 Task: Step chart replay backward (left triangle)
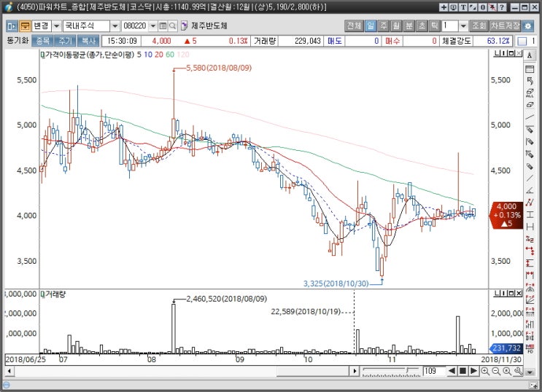(452, 372)
